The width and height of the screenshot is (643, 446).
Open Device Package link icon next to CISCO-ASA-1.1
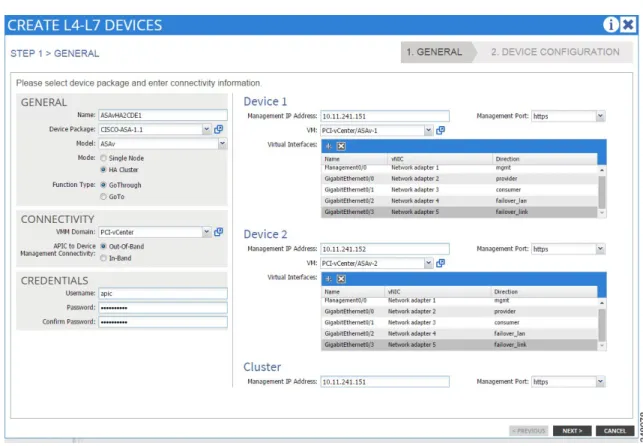point(219,129)
